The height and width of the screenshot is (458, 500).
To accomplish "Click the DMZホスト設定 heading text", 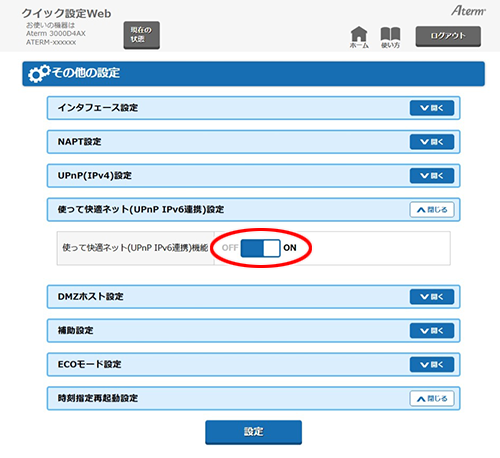I will pos(91,296).
